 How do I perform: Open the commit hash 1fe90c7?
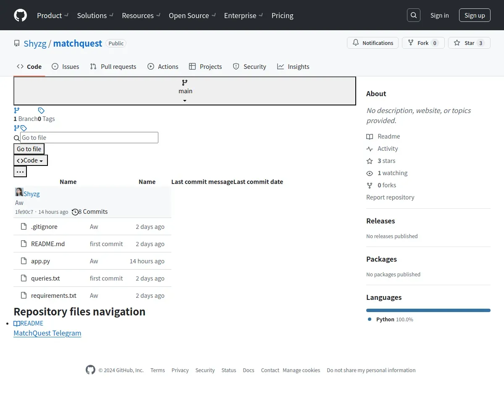pos(24,212)
